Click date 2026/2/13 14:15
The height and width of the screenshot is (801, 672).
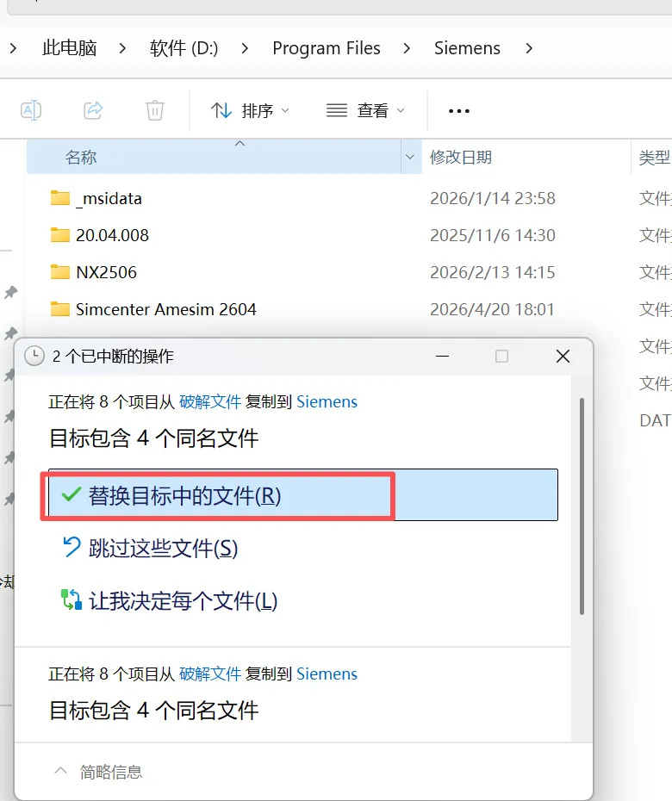493,272
